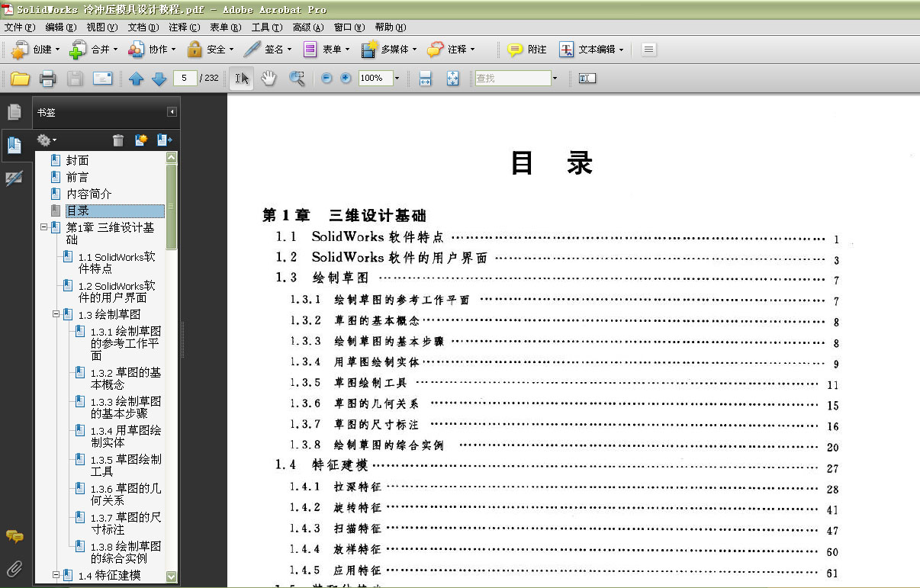Viewport: 920px width, 588px height.
Task: Collapse the 1.3 绘制草图 bookmark node
Action: tap(56, 313)
